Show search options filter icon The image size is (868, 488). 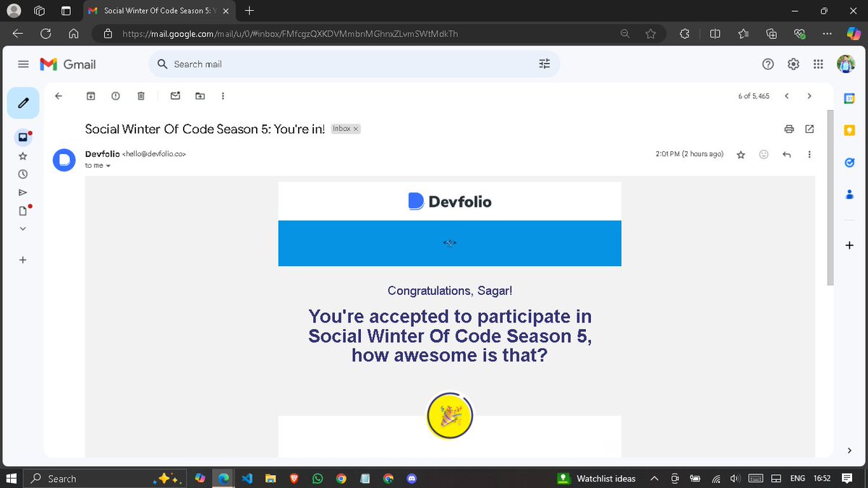click(x=545, y=64)
